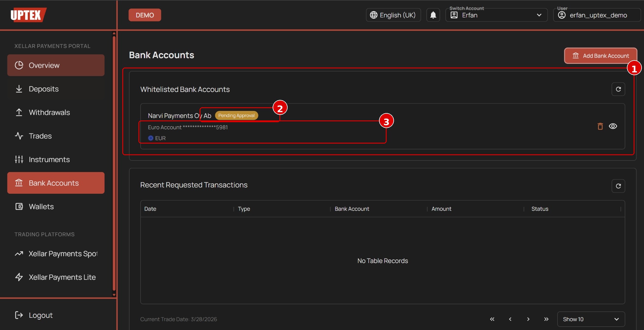Open Withdrawals in the sidebar
644x330 pixels.
(x=56, y=112)
